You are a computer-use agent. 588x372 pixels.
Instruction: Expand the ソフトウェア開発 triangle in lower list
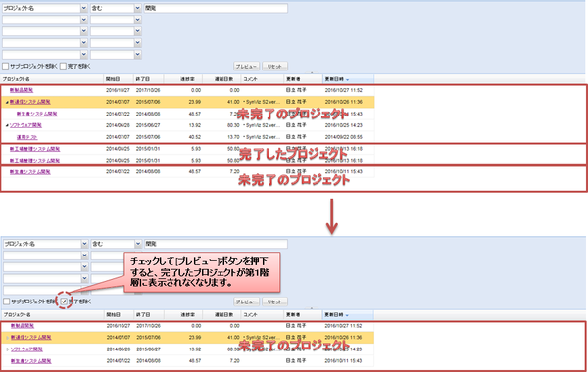pos(8,349)
